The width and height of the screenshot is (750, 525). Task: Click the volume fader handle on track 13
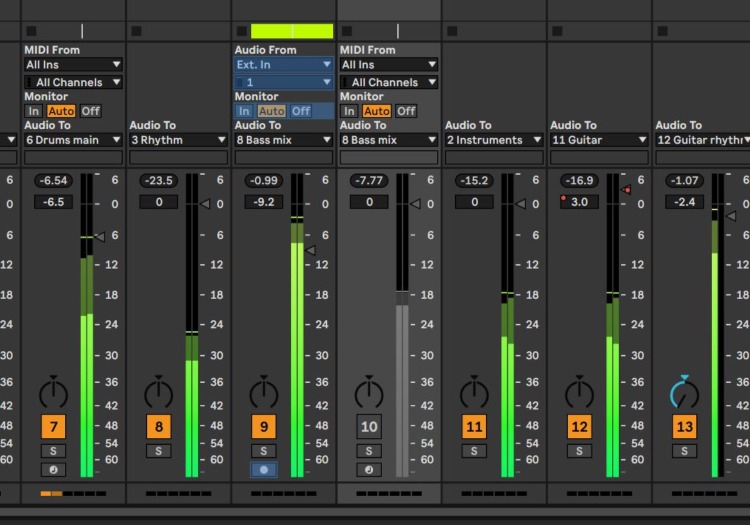tap(731, 216)
